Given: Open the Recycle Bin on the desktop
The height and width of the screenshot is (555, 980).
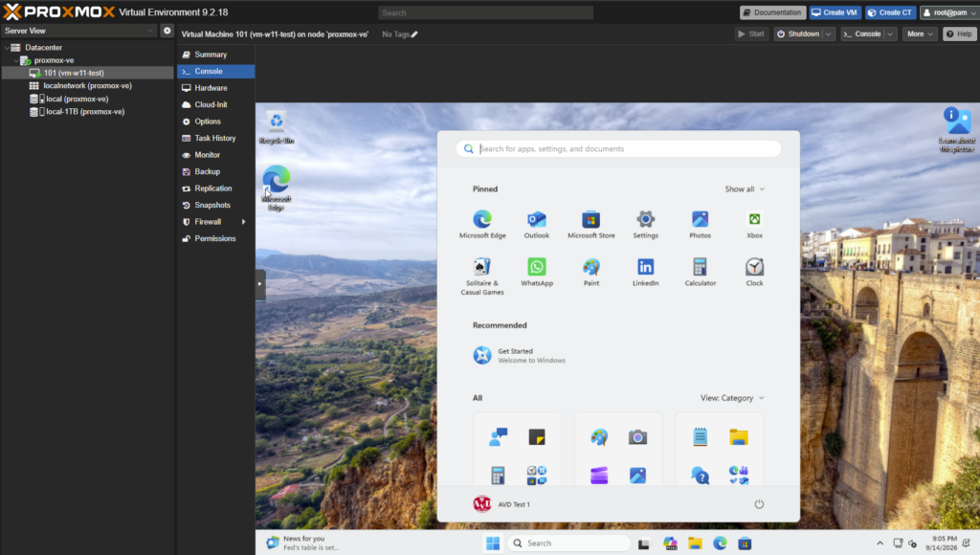Looking at the screenshot, I should [x=277, y=127].
